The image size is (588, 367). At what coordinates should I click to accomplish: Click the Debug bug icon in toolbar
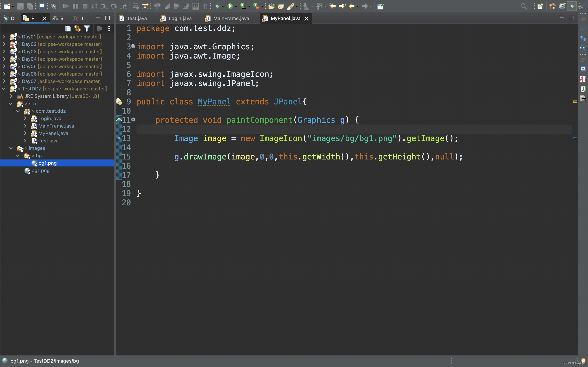click(217, 6)
